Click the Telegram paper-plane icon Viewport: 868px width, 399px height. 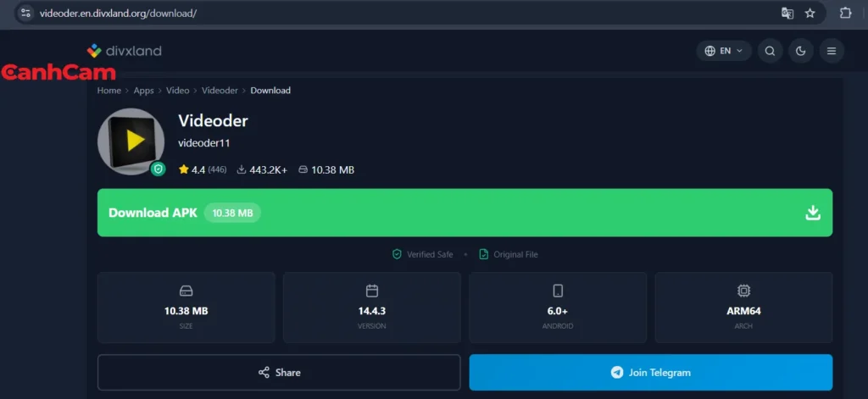coord(617,373)
